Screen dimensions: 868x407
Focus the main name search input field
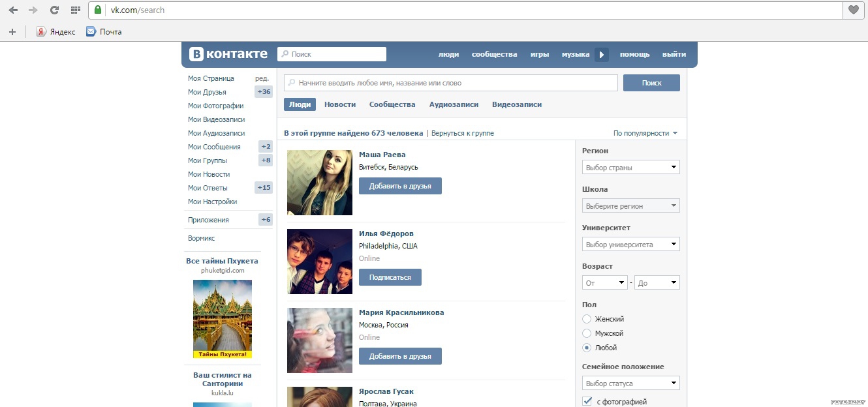(451, 83)
